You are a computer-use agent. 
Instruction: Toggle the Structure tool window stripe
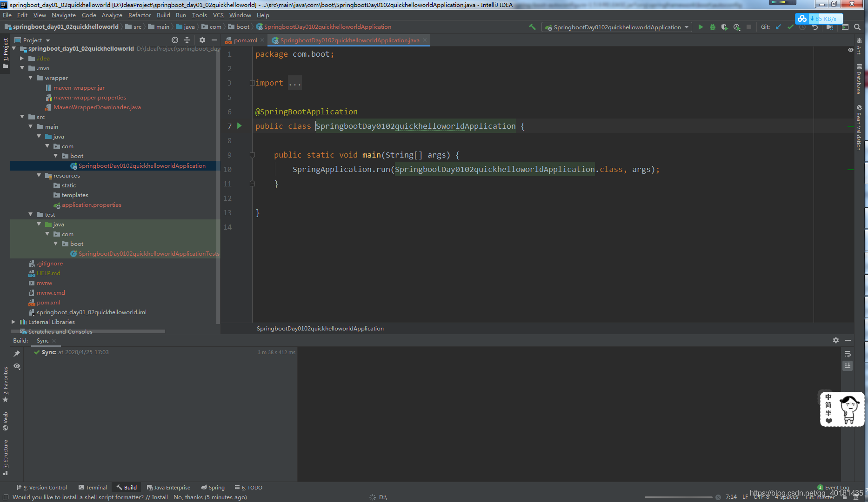(5, 457)
